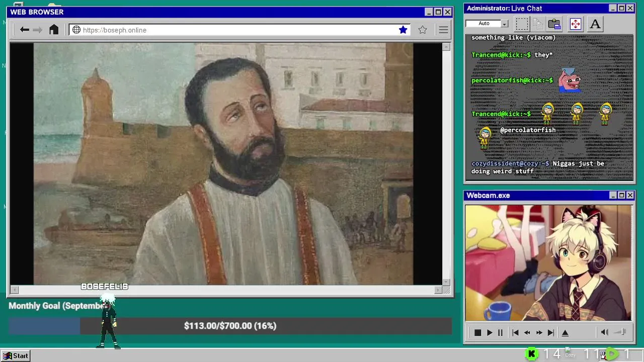Click the browser horizontal scrollbar left arrow

click(x=14, y=290)
